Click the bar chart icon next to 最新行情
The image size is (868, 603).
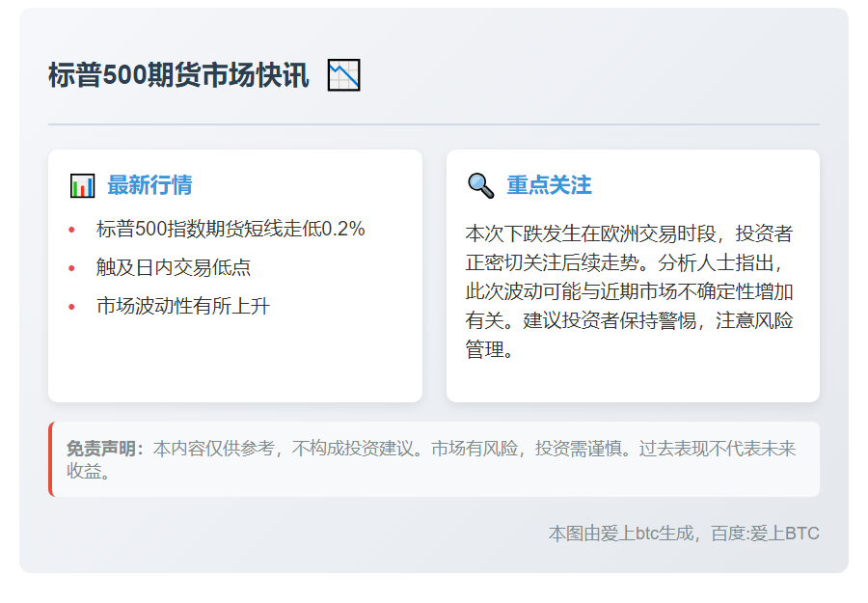pyautogui.click(x=82, y=185)
